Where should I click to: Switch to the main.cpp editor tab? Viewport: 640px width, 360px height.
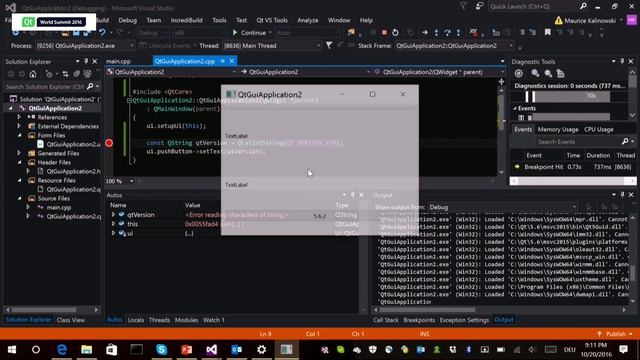coord(118,61)
